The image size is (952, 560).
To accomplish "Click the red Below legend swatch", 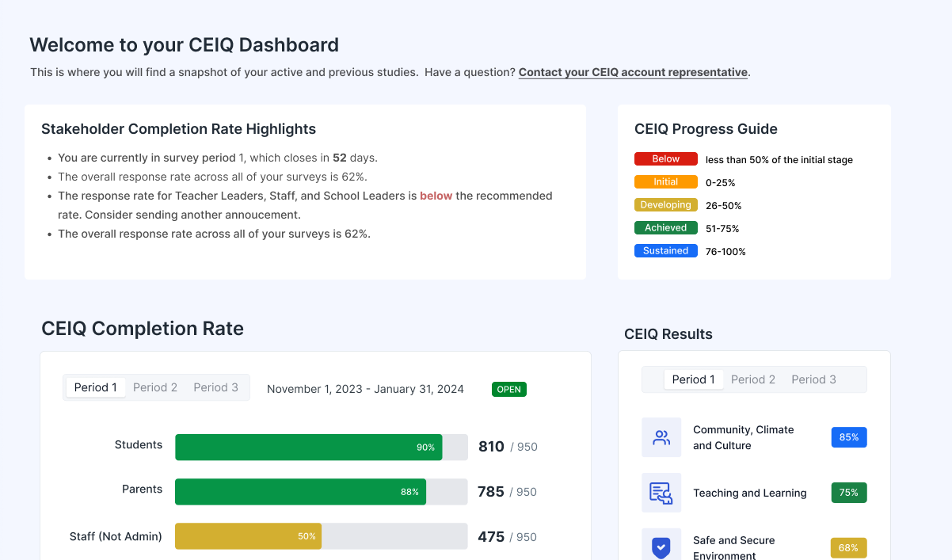I will (665, 159).
